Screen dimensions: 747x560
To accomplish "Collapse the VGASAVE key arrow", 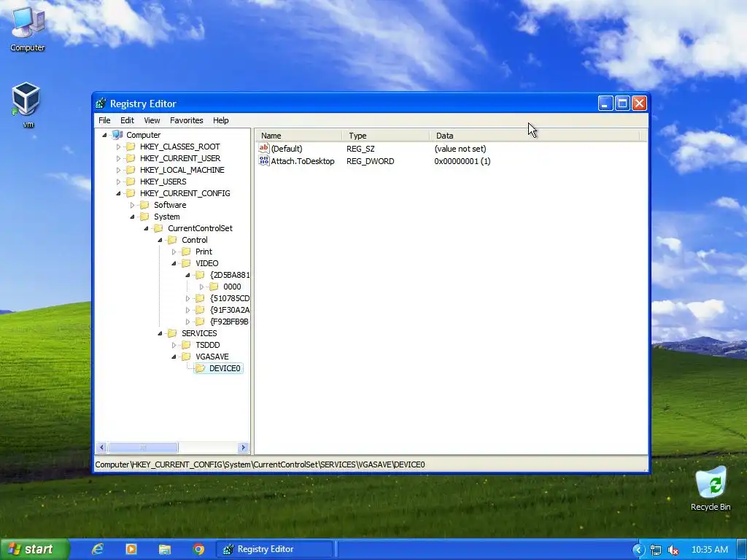I will 174,357.
